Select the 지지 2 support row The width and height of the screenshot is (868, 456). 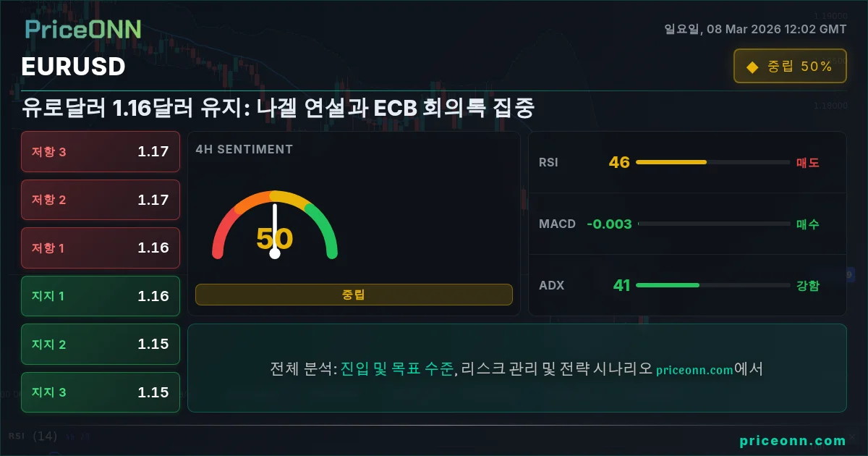tap(101, 345)
